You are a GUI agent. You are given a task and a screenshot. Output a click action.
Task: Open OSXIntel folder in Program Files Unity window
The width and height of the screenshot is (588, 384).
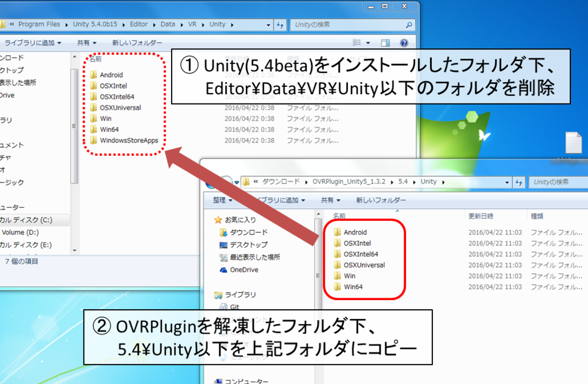click(x=109, y=86)
